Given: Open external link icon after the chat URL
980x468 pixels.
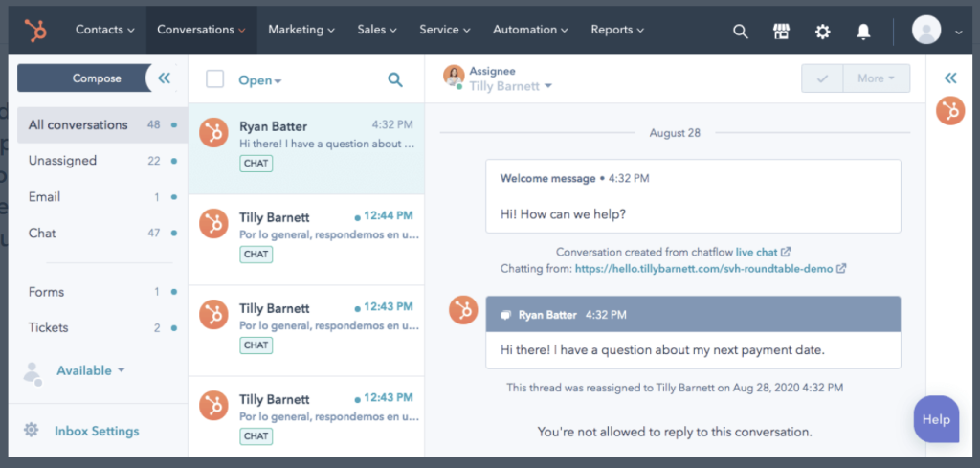Looking at the screenshot, I should 842,269.
